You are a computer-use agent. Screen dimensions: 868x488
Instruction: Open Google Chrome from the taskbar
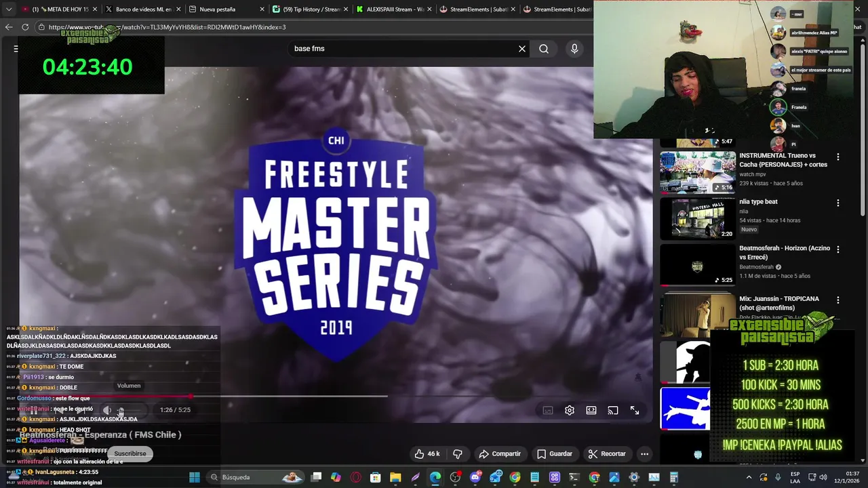pos(515,477)
